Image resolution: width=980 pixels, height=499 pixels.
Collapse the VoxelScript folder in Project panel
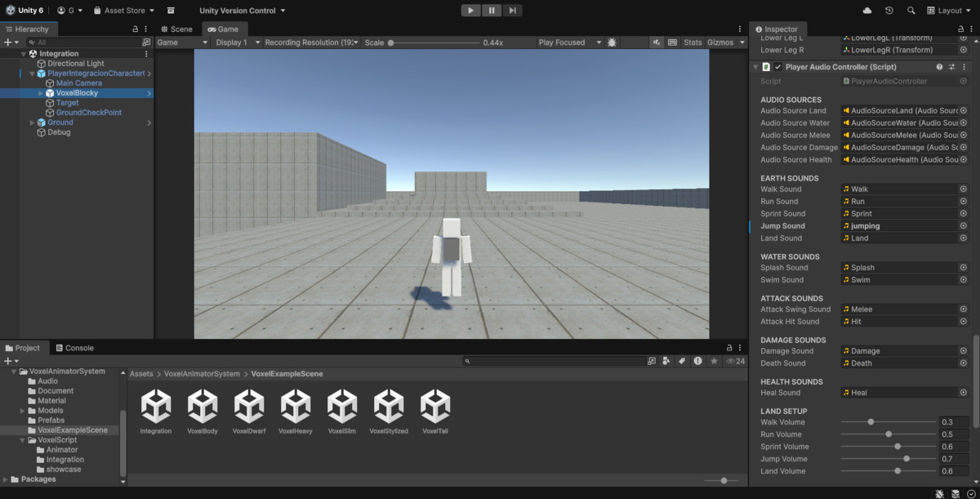click(x=24, y=439)
